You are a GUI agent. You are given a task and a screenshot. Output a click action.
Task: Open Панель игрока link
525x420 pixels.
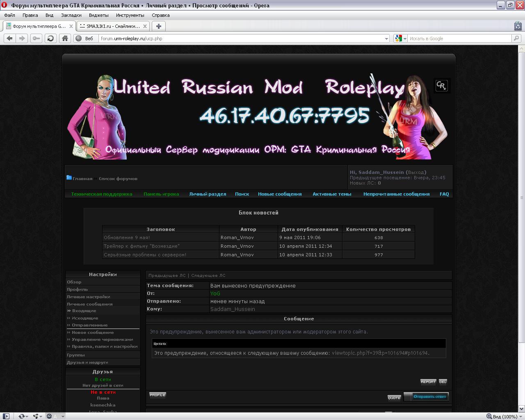[x=161, y=194]
